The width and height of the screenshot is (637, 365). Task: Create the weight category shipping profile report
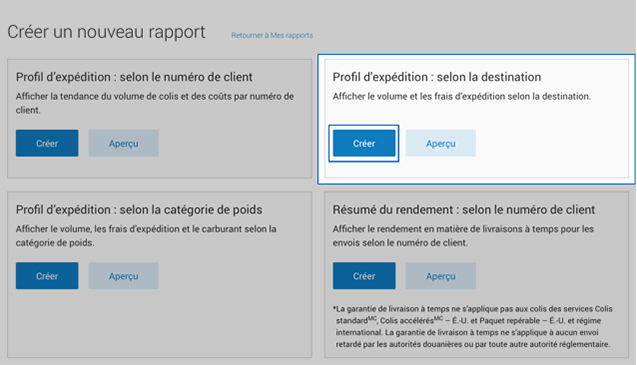47,276
